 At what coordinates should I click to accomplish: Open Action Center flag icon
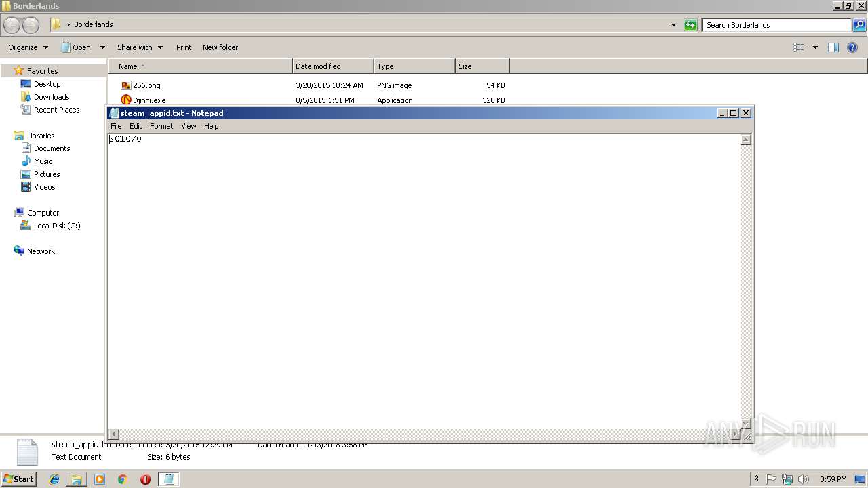(x=771, y=479)
